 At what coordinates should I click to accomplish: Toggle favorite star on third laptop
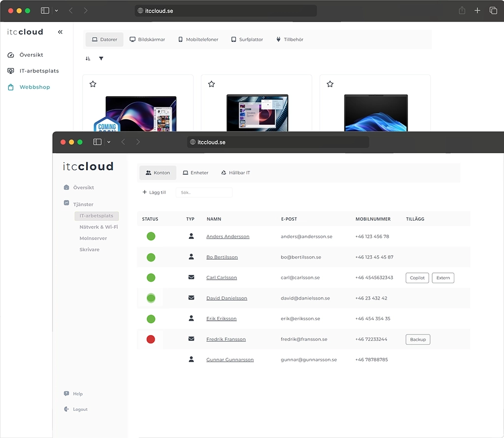[x=330, y=84]
